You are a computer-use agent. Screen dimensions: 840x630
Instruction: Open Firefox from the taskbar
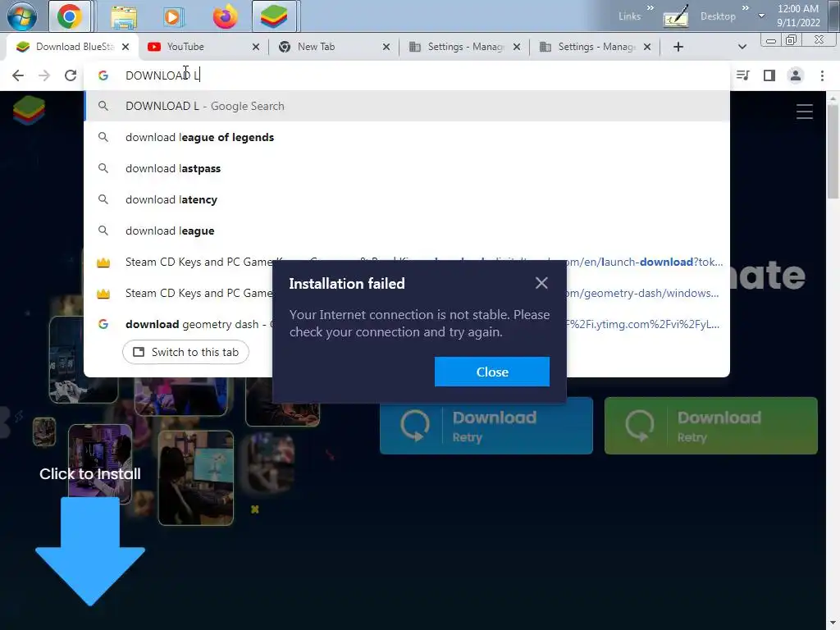pos(225,16)
